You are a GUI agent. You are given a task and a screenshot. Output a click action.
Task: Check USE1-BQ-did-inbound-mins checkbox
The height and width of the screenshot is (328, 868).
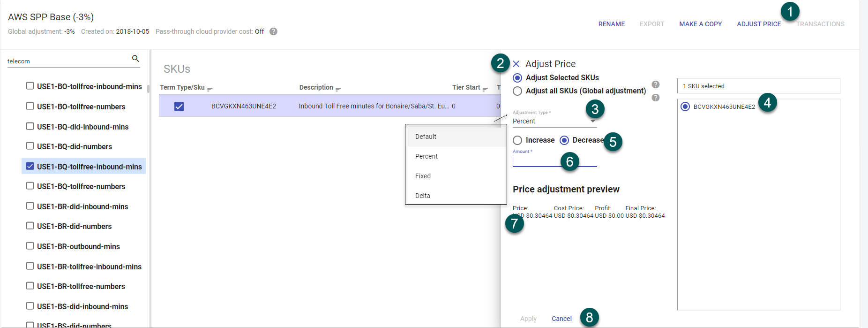click(30, 126)
